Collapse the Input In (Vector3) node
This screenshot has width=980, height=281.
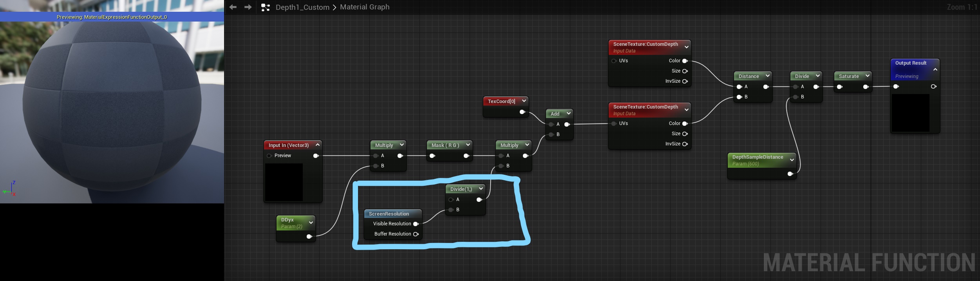318,145
